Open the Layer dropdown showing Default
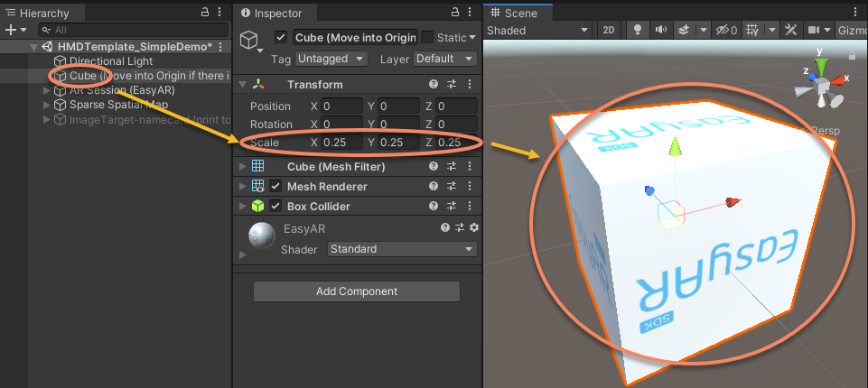The image size is (868, 388). tap(445, 59)
